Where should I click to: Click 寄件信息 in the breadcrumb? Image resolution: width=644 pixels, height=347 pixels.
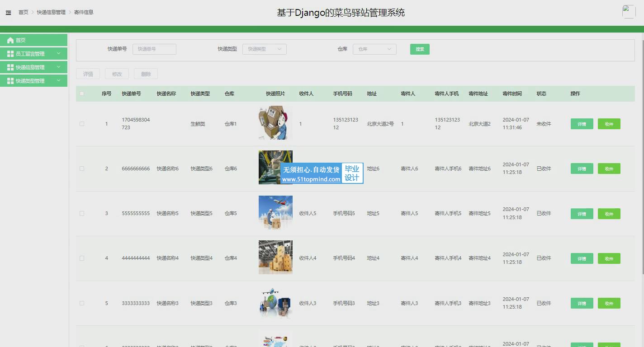tap(84, 12)
